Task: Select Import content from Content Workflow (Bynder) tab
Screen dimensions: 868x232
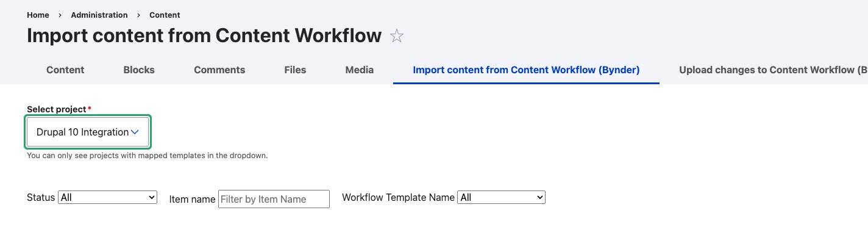Action: 526,70
